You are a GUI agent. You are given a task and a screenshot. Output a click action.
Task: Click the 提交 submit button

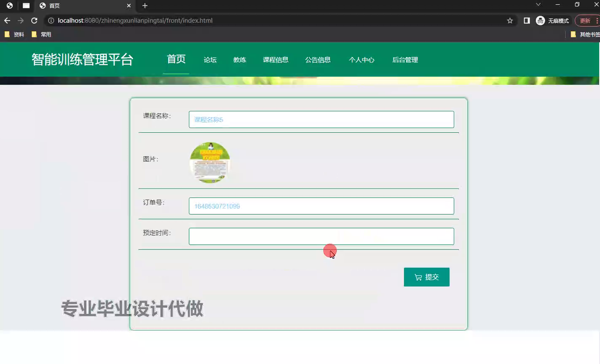coord(426,277)
